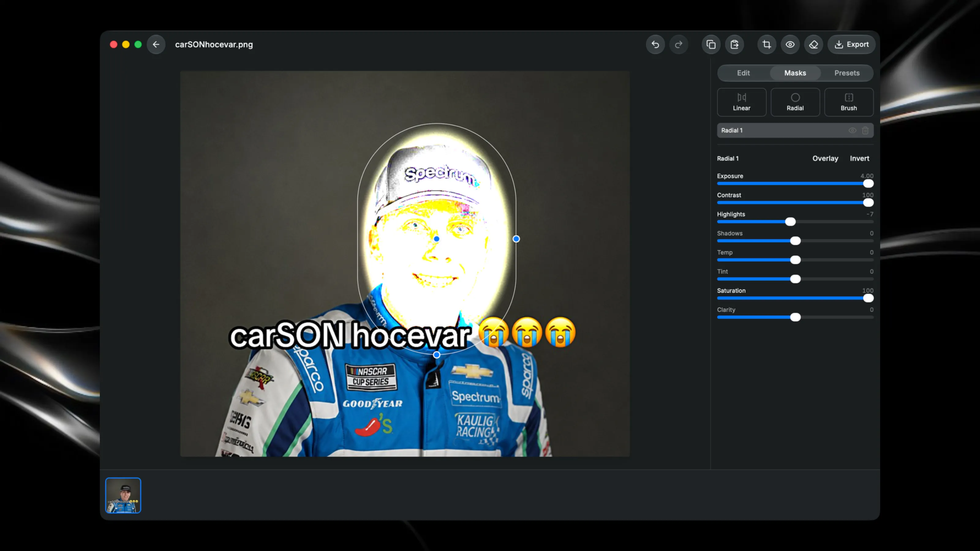Toggle the mask Overlay
Screen dimensions: 980x551
pos(825,159)
